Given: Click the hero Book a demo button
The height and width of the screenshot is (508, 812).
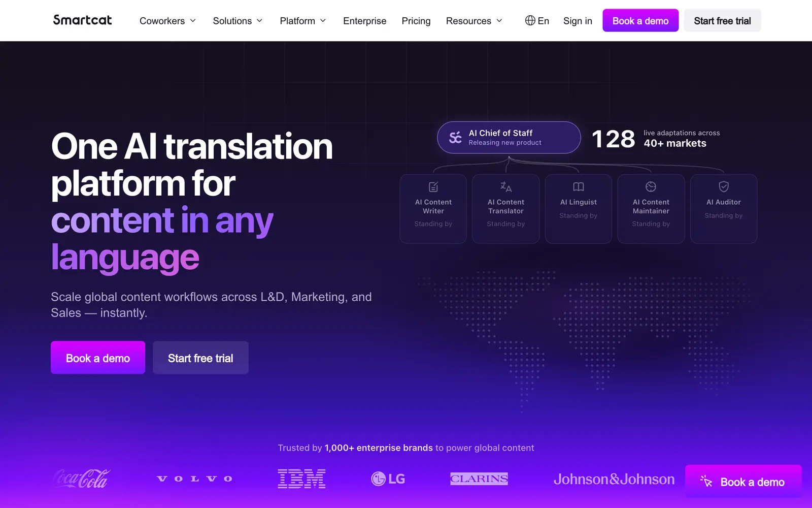Looking at the screenshot, I should click(x=98, y=358).
